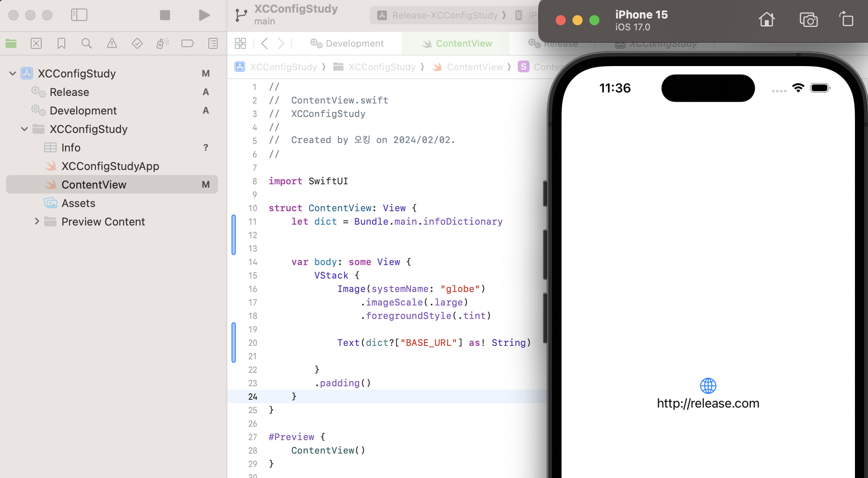Show the issue navigator warning icon
This screenshot has width=868, height=478.
112,43
